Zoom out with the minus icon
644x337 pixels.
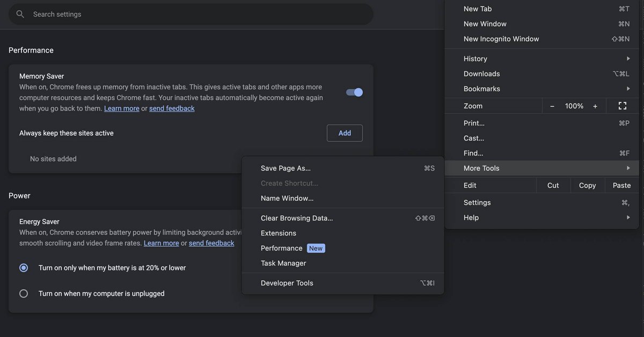[552, 106]
